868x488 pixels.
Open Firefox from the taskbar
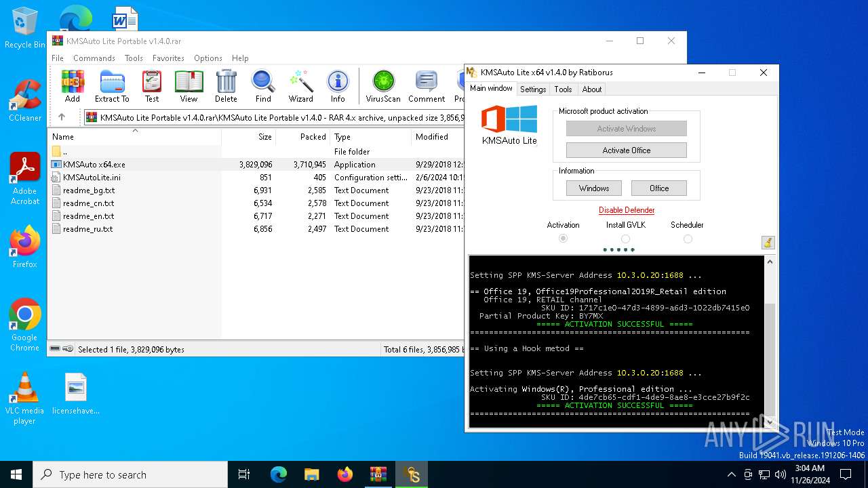coord(345,474)
